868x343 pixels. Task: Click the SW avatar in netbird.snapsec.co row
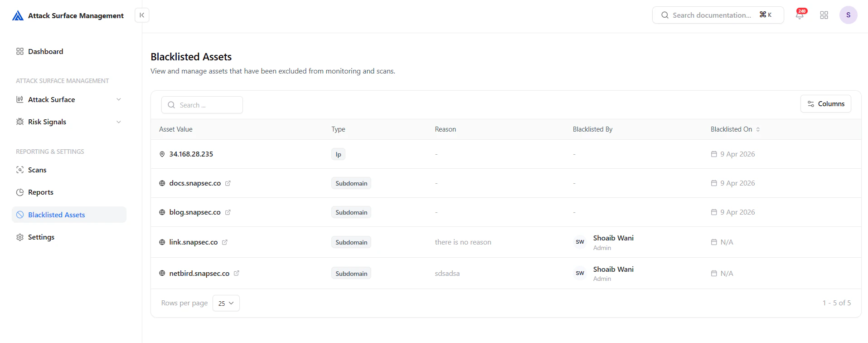click(x=580, y=273)
